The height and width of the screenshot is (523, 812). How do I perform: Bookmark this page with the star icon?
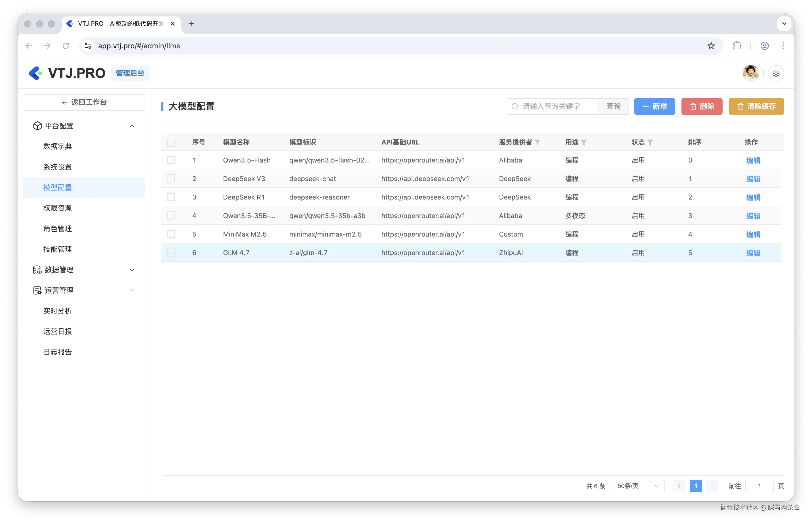[711, 46]
